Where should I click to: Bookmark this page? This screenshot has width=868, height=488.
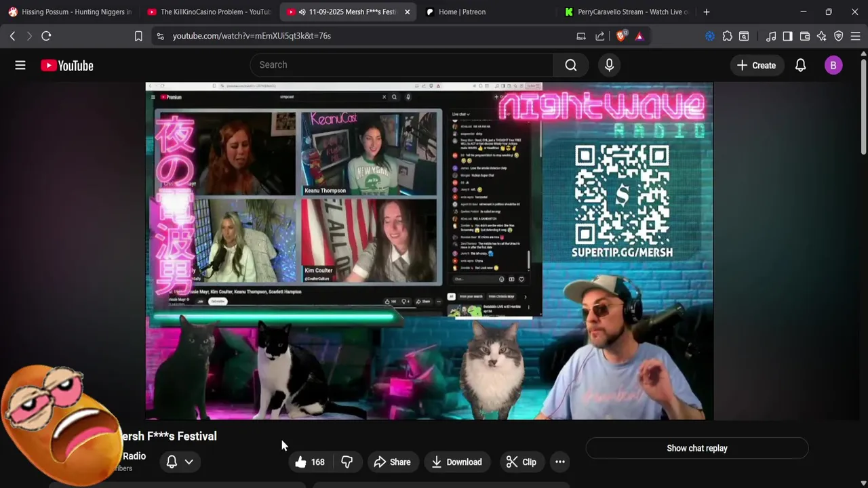pos(138,36)
